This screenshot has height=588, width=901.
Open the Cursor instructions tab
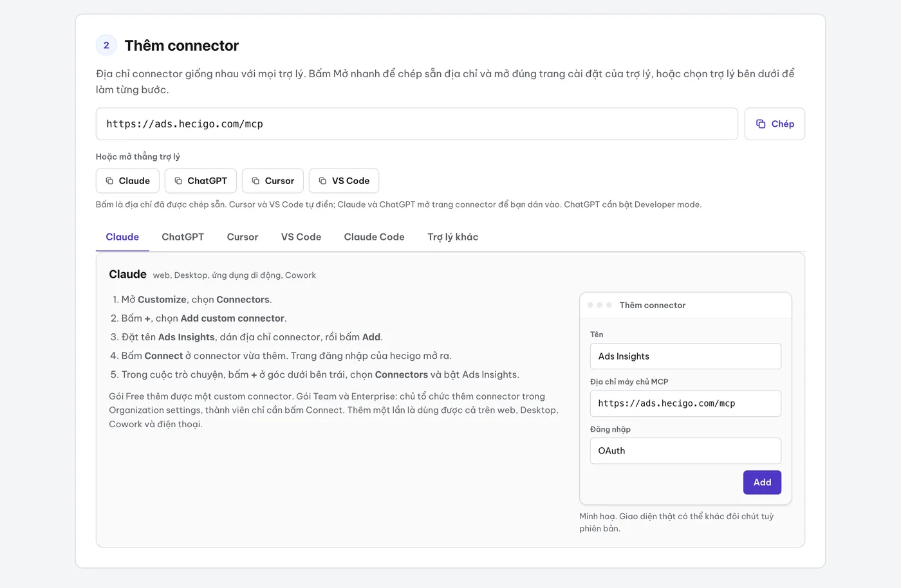click(x=243, y=237)
